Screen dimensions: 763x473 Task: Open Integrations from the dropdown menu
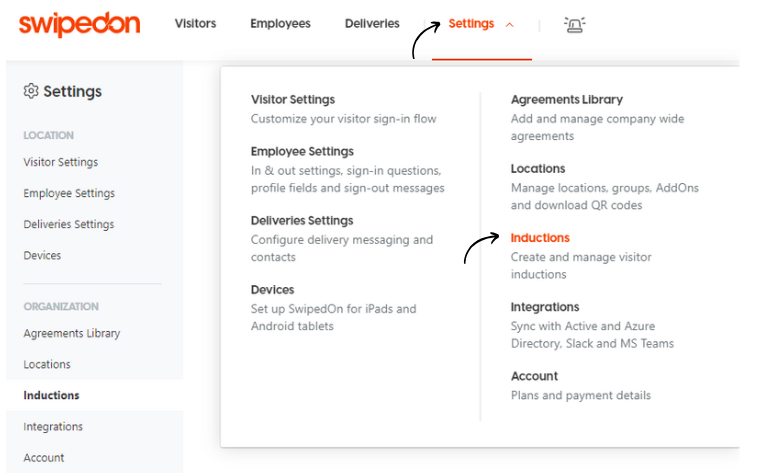(545, 307)
